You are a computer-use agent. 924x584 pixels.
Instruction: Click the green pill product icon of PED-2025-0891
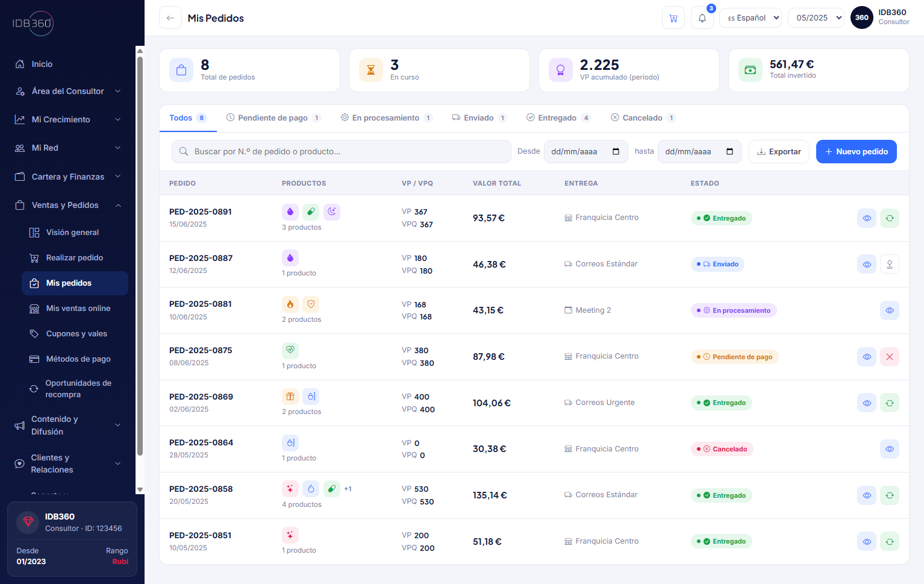pyautogui.click(x=311, y=212)
